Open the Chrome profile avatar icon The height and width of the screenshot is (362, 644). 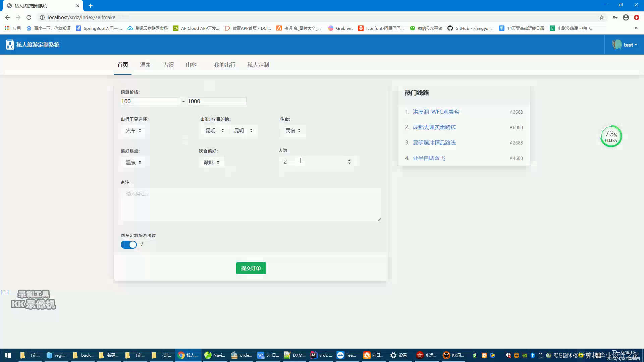click(x=626, y=17)
